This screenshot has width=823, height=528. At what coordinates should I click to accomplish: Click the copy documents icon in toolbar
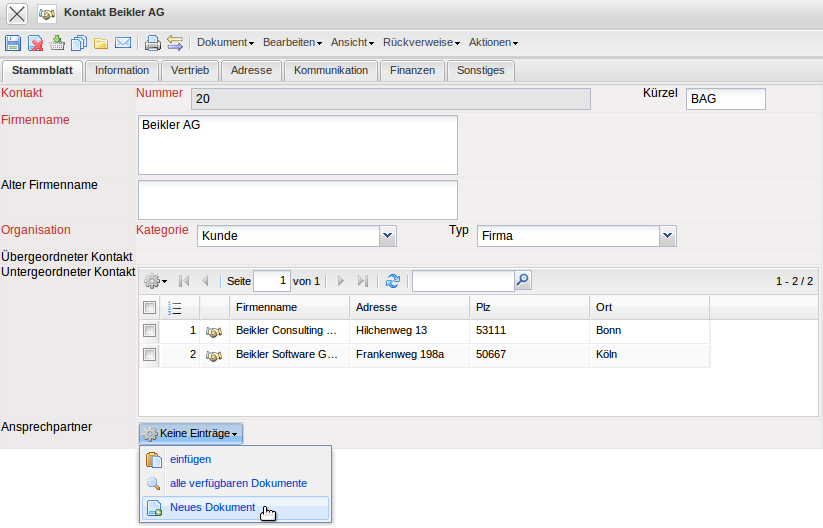coord(79,43)
